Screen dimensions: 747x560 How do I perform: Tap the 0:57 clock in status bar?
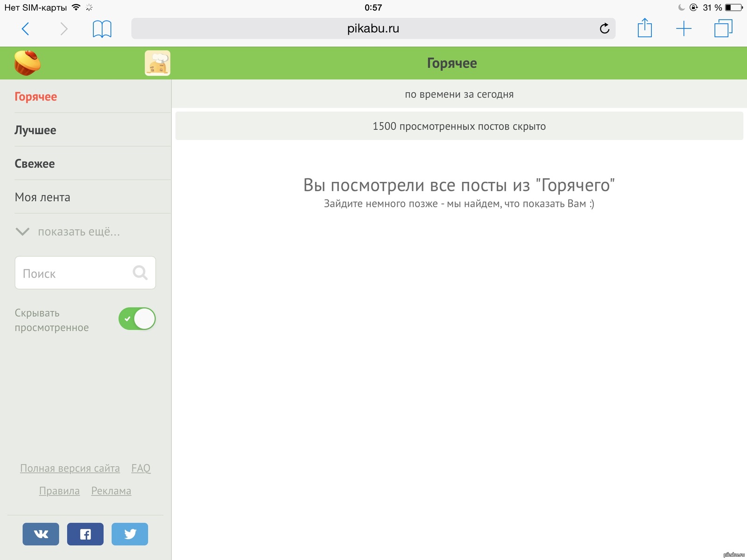click(373, 7)
